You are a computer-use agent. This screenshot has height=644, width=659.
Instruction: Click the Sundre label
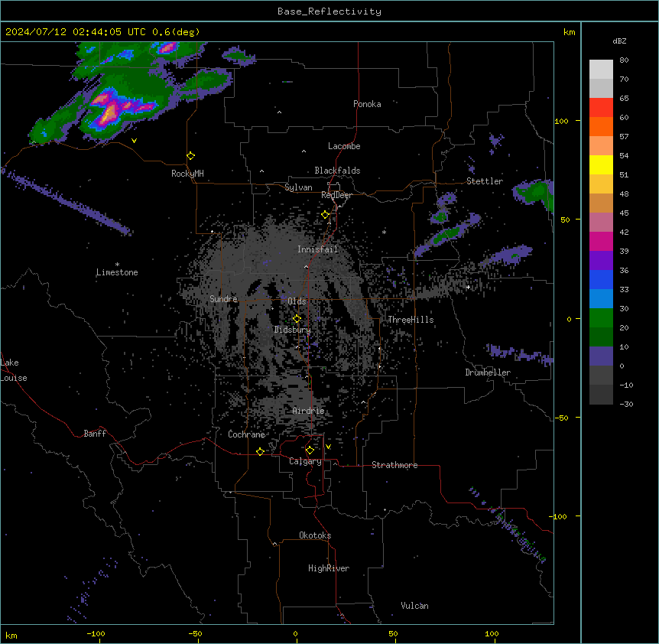pos(223,299)
